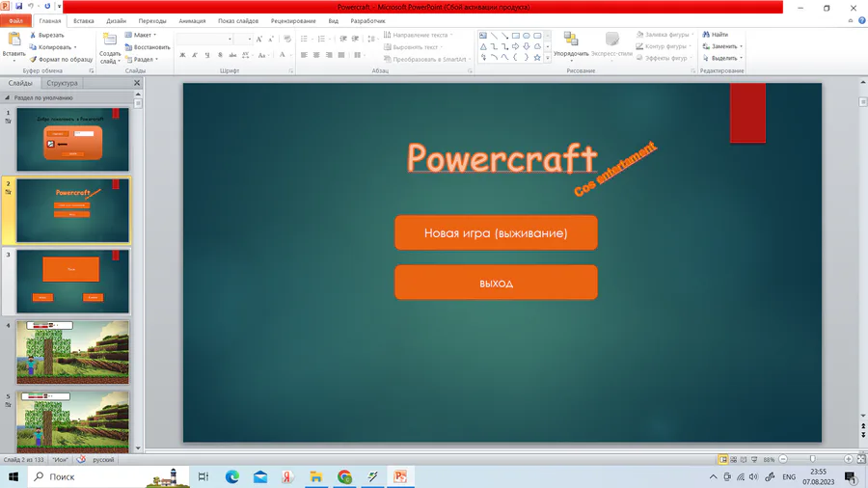The width and height of the screenshot is (868, 488).
Task: Toggle italic (К) formatting
Action: coord(194,55)
